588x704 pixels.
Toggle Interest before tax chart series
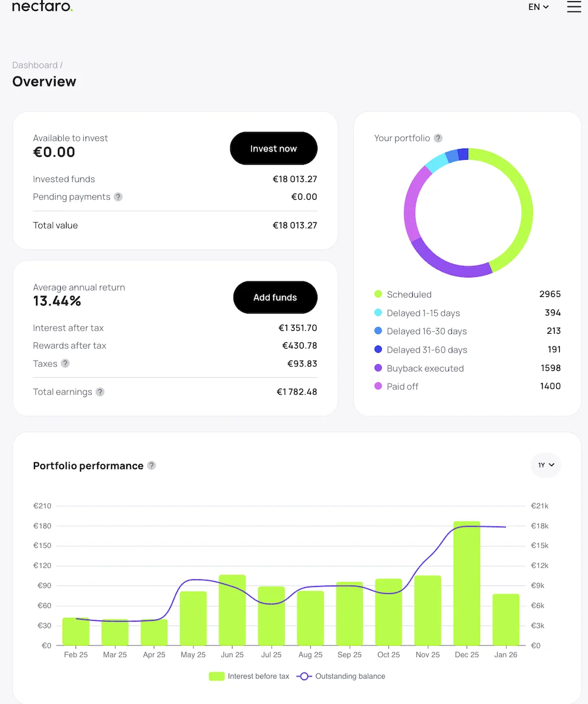click(x=250, y=676)
